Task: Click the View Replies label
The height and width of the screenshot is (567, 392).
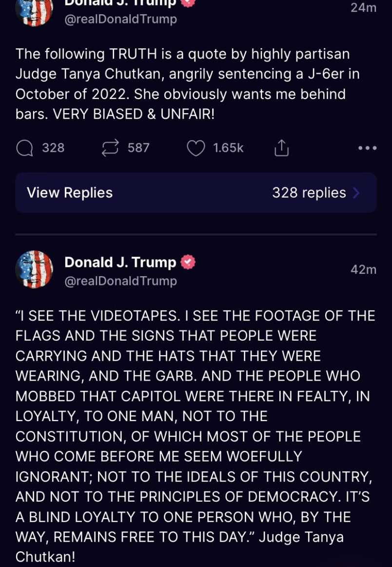Action: [70, 193]
